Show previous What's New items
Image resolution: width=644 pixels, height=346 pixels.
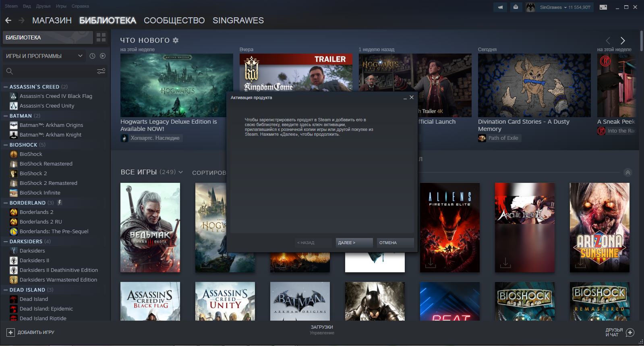click(x=608, y=40)
